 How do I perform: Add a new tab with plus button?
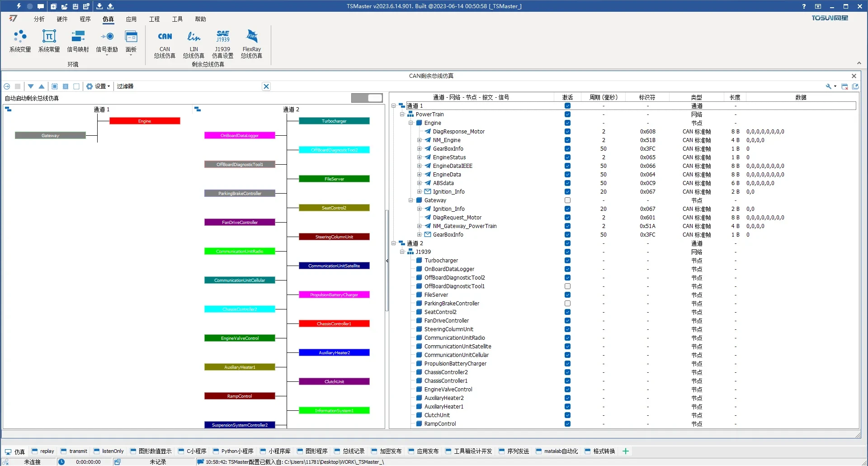(626, 451)
